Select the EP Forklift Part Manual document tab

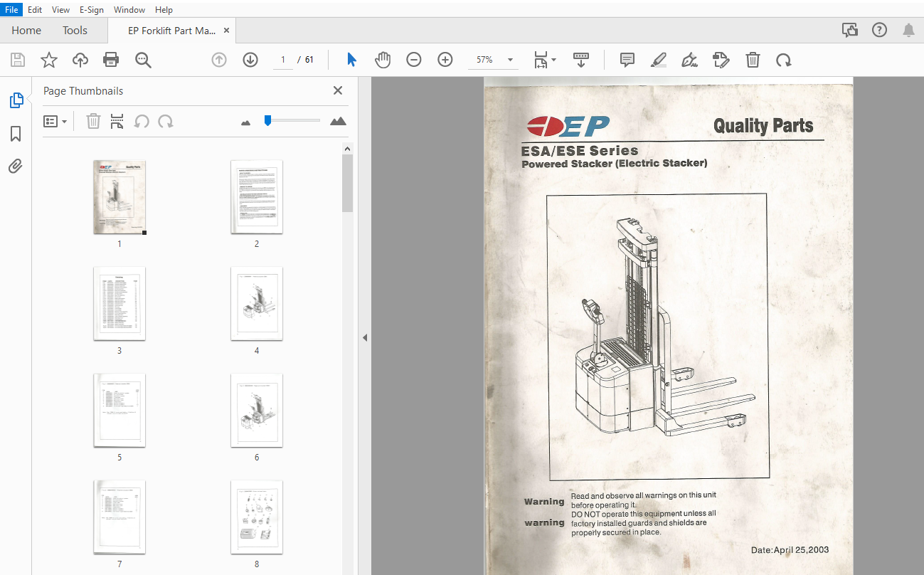[x=171, y=31]
